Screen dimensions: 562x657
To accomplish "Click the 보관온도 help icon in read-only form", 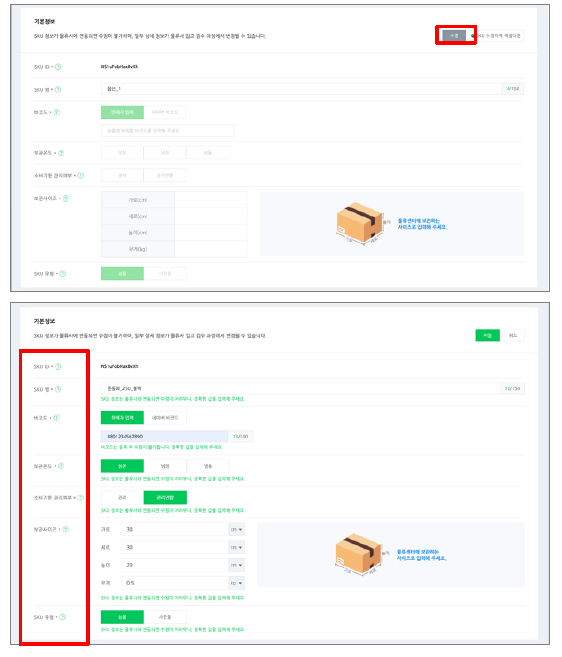I will (x=61, y=153).
